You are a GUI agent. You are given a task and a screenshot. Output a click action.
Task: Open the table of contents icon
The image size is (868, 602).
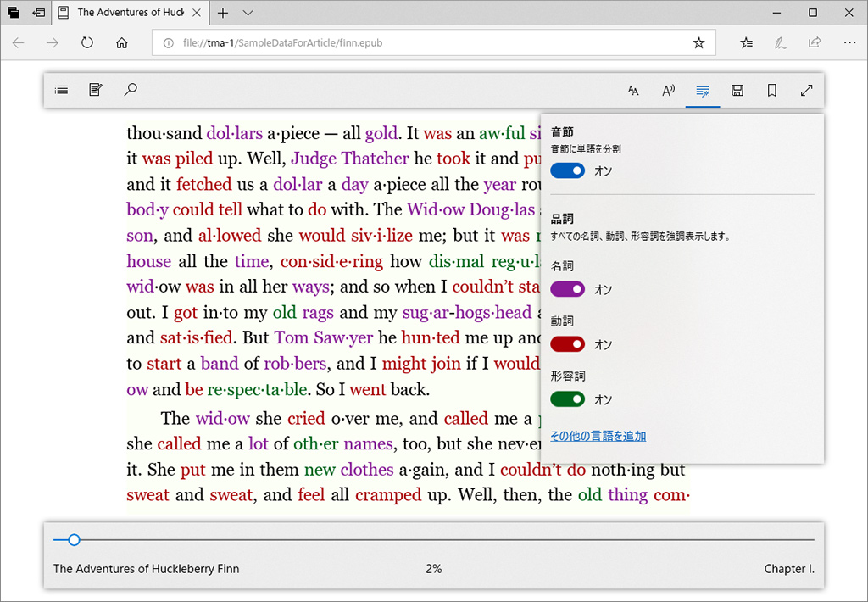(61, 90)
